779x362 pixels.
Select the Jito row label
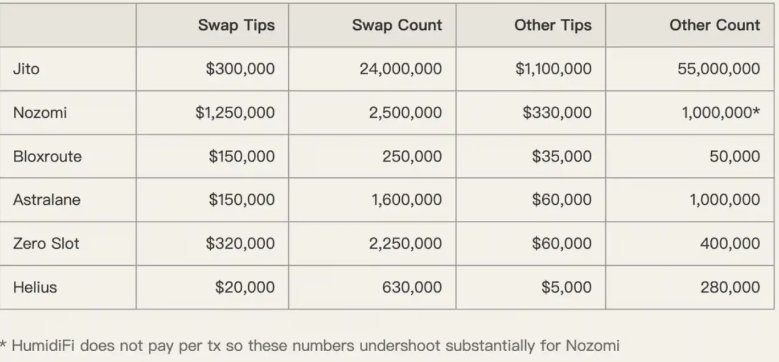click(26, 69)
